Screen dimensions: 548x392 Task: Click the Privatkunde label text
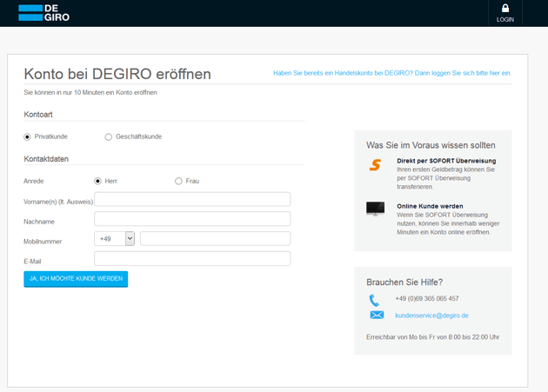click(x=51, y=136)
